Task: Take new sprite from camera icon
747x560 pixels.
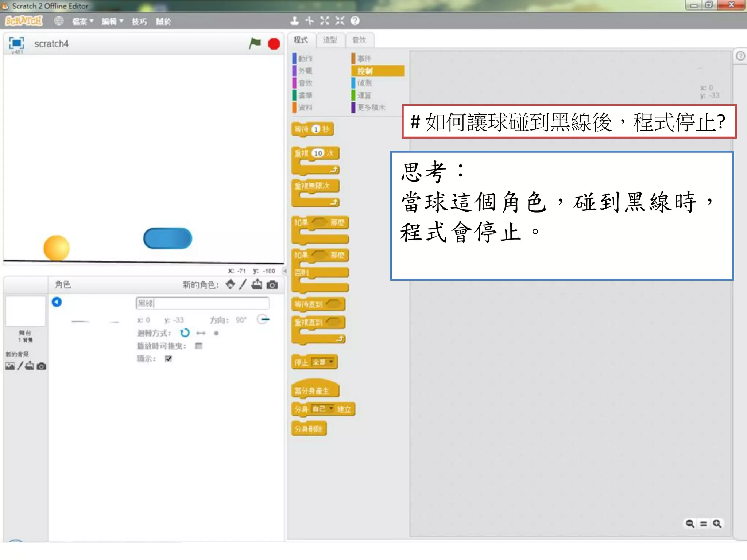Action: click(272, 285)
